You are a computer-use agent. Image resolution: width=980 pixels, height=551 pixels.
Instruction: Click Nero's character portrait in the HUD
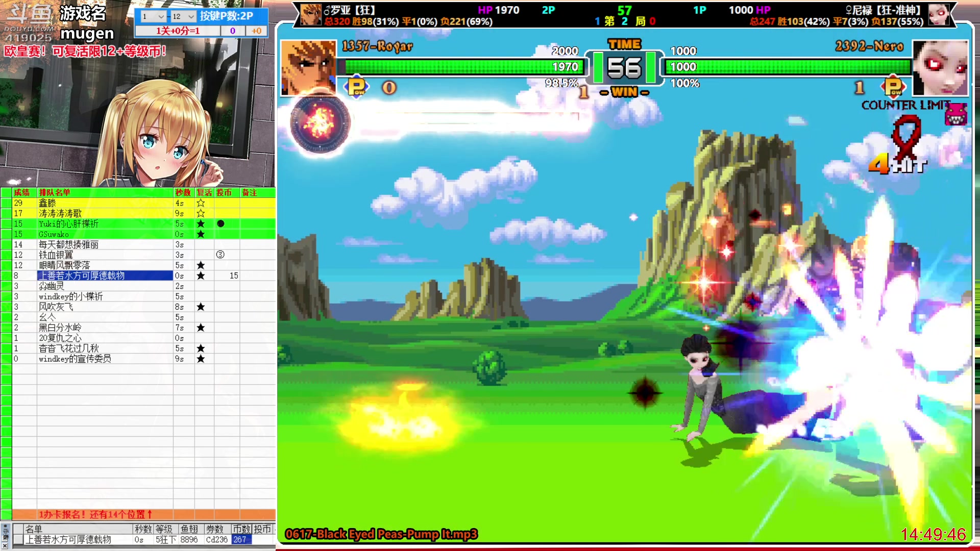940,67
